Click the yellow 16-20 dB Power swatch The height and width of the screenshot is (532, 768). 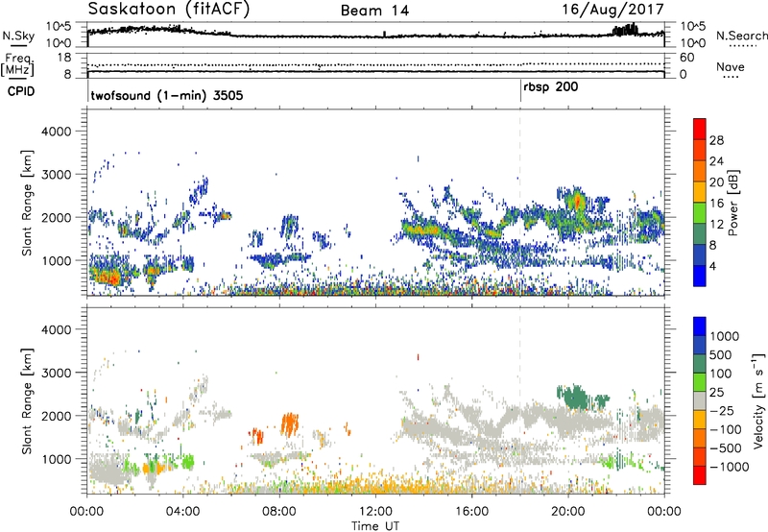click(x=700, y=191)
